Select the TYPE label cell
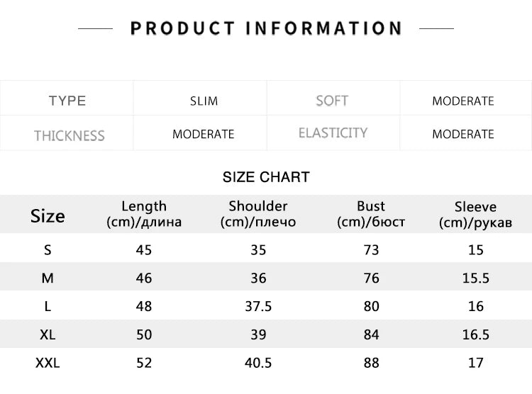The width and height of the screenshot is (532, 394). 67,101
